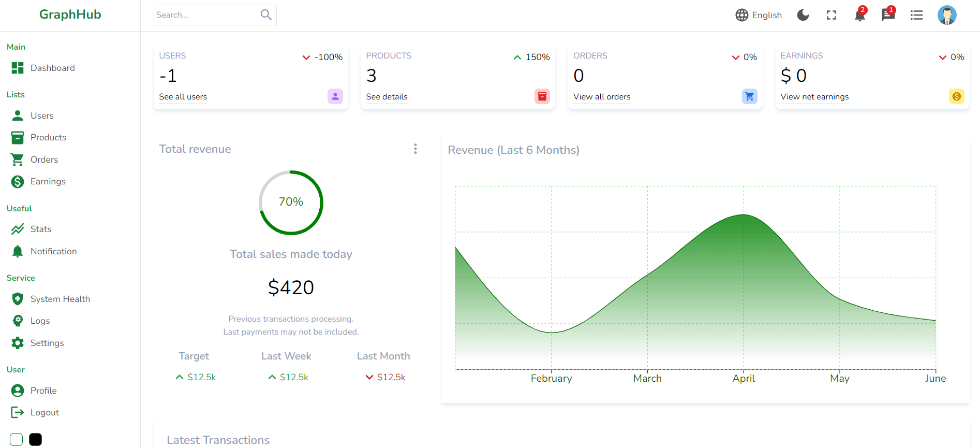The image size is (980, 447).
Task: Open System Health from sidebar
Action: [x=60, y=299]
